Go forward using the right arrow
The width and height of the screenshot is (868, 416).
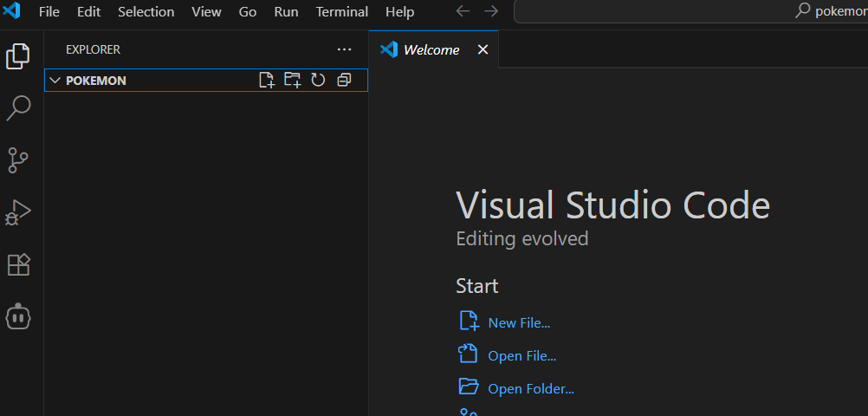(x=491, y=11)
